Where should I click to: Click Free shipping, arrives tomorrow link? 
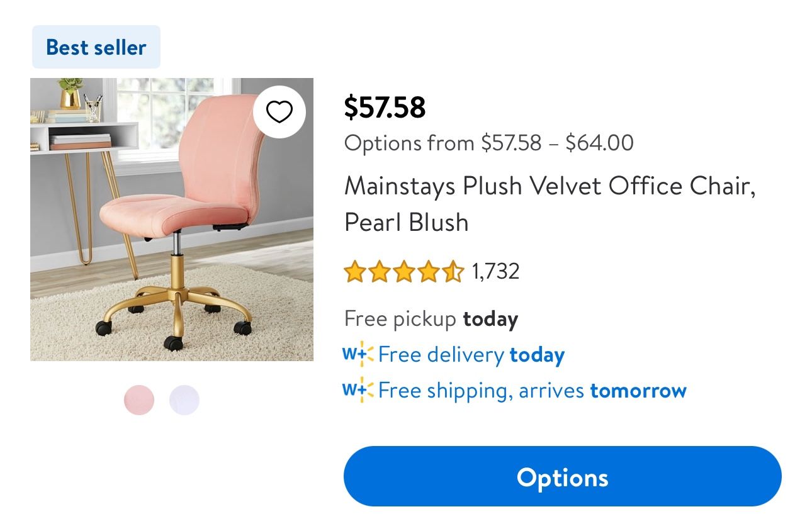tap(532, 391)
